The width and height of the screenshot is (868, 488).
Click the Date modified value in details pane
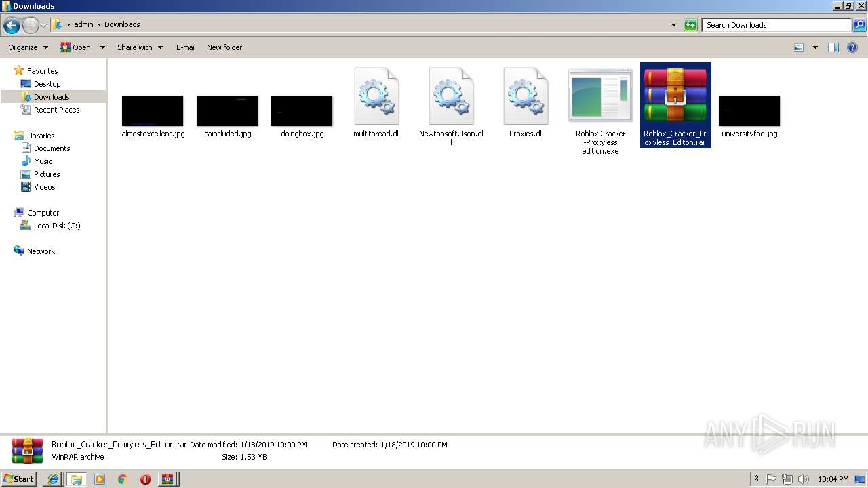273,445
